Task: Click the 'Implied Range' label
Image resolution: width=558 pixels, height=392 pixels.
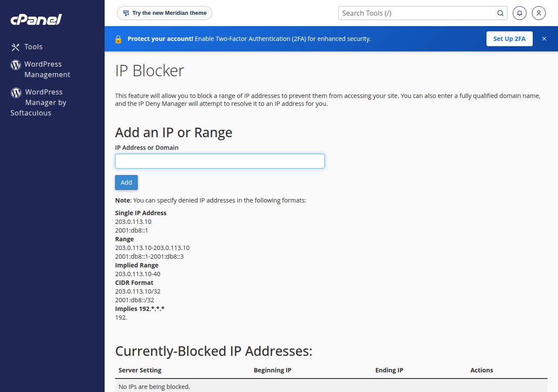Action: pyautogui.click(x=137, y=265)
